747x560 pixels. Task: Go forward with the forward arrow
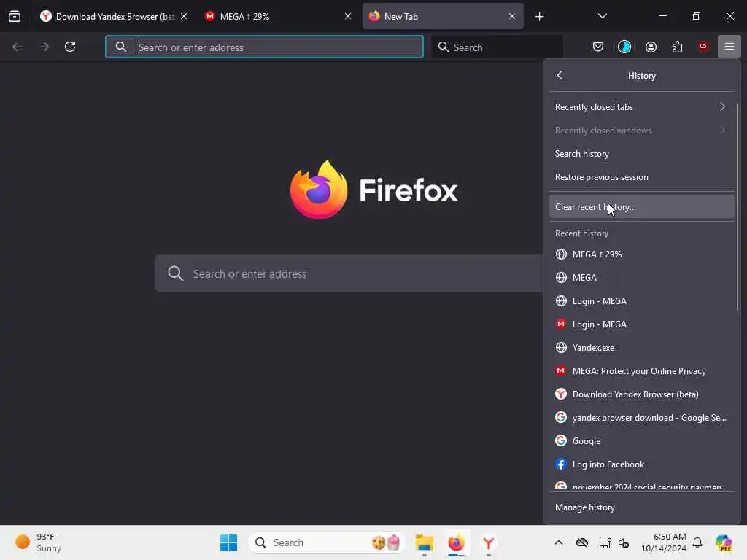[x=43, y=47]
